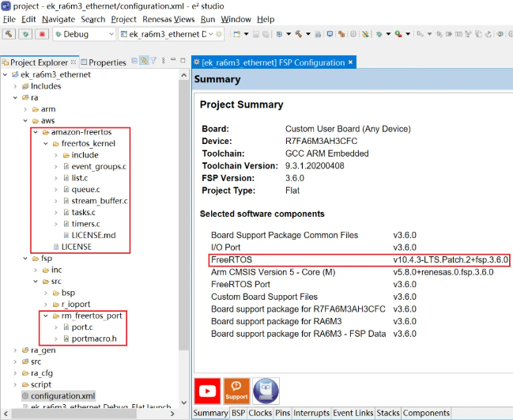The image size is (513, 420).
Task: Switch to the Pins tab
Action: [x=283, y=413]
